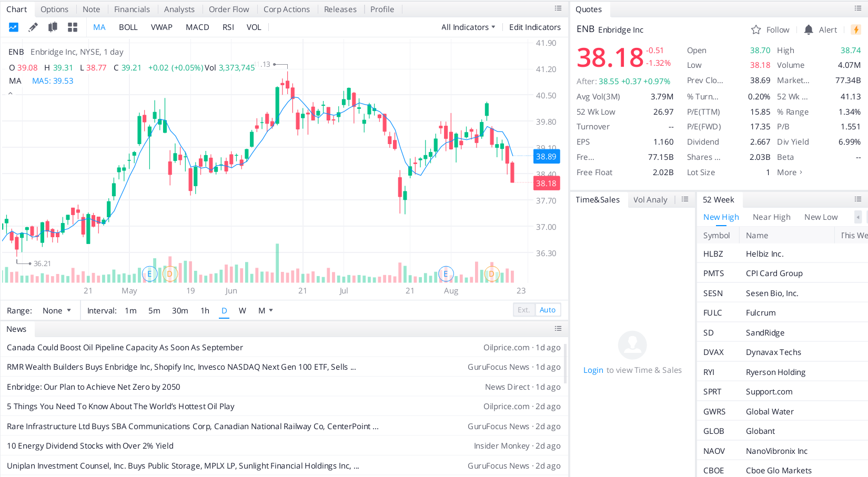Screen dimensions: 868x477
Task: Toggle the MACD indicator
Action: pyautogui.click(x=197, y=27)
